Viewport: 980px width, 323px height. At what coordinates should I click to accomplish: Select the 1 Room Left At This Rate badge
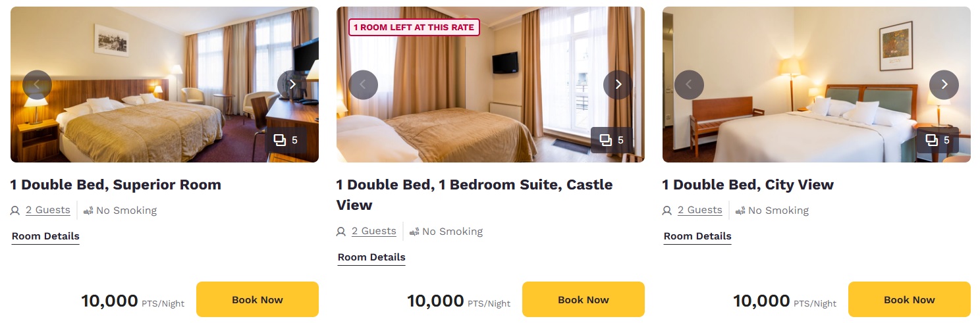414,27
